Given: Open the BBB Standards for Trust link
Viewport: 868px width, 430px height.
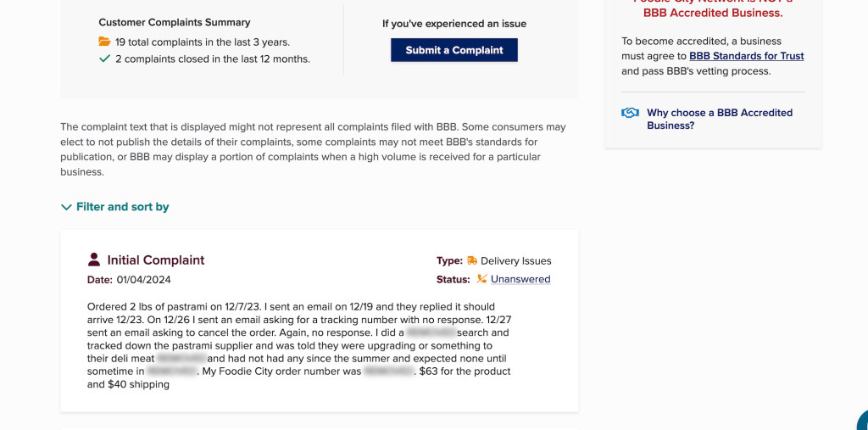Looking at the screenshot, I should (746, 56).
